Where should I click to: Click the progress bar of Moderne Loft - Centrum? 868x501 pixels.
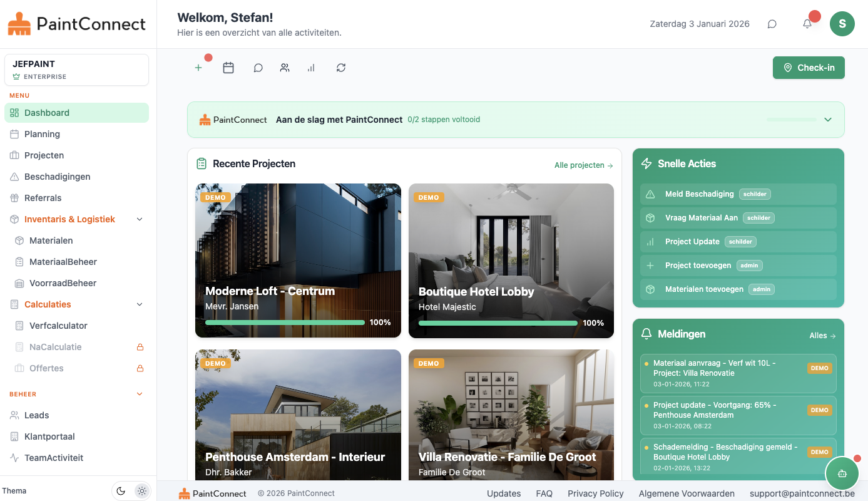coord(285,322)
